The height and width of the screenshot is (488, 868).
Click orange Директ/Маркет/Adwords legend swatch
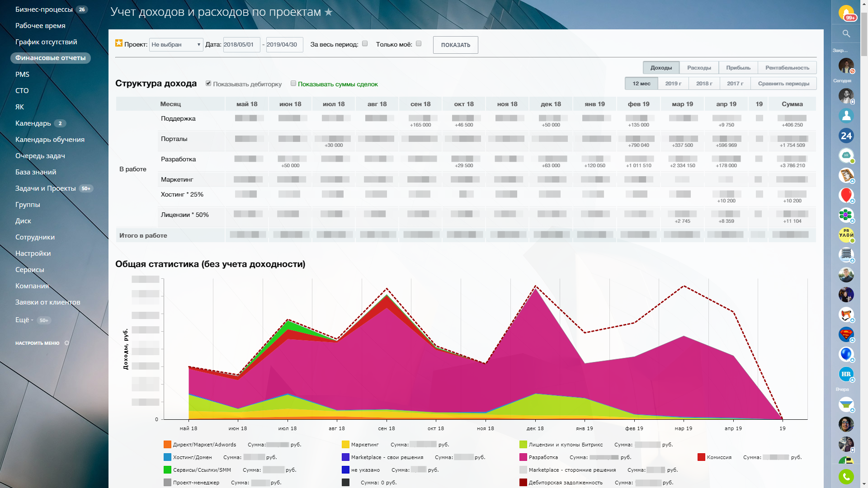(x=167, y=445)
